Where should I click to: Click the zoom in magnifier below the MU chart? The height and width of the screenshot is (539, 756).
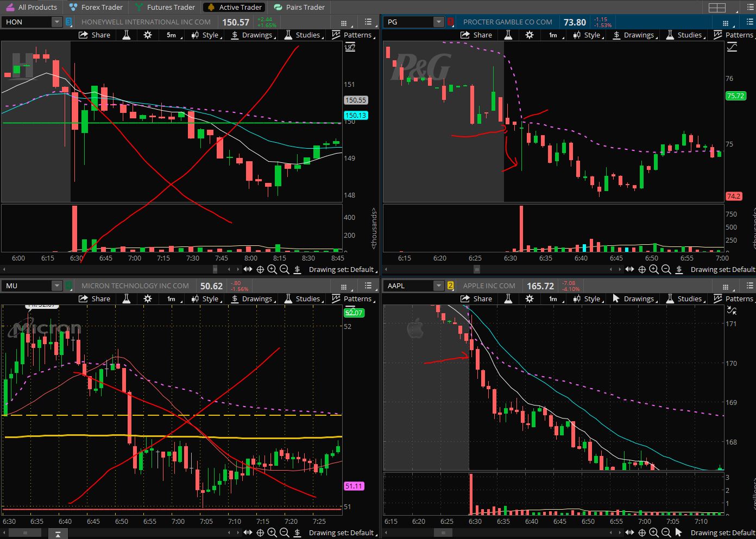coord(272,532)
